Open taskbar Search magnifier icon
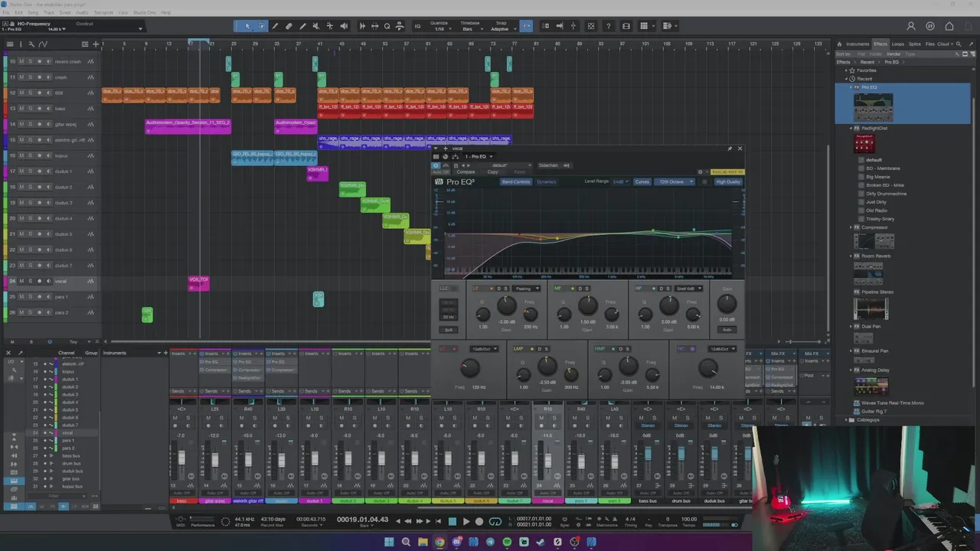The image size is (980, 551). click(x=406, y=542)
